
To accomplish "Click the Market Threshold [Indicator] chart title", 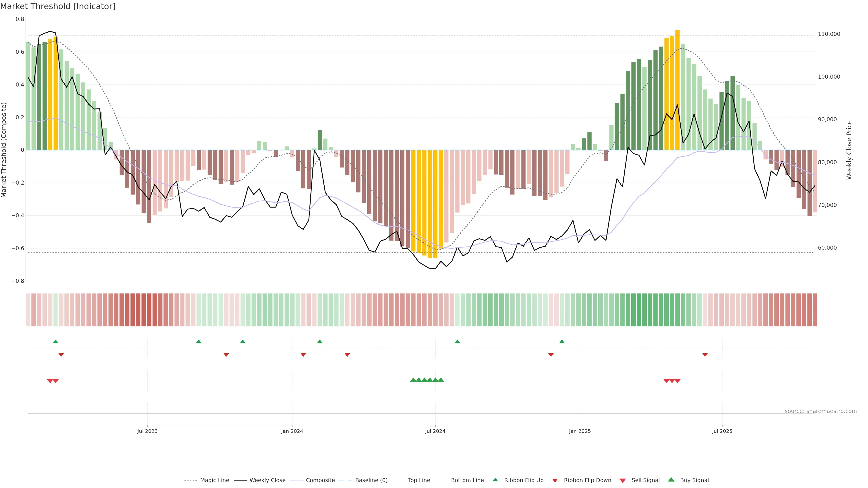I will (58, 6).
